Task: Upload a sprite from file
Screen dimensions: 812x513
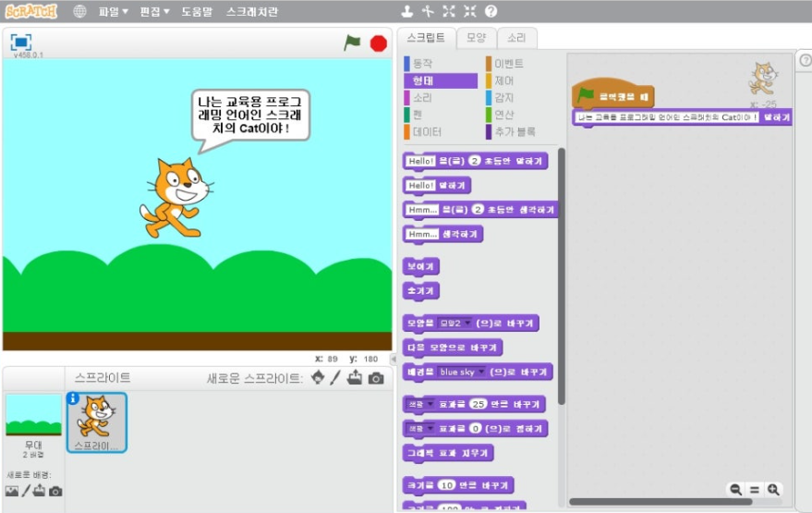Action: (x=355, y=378)
